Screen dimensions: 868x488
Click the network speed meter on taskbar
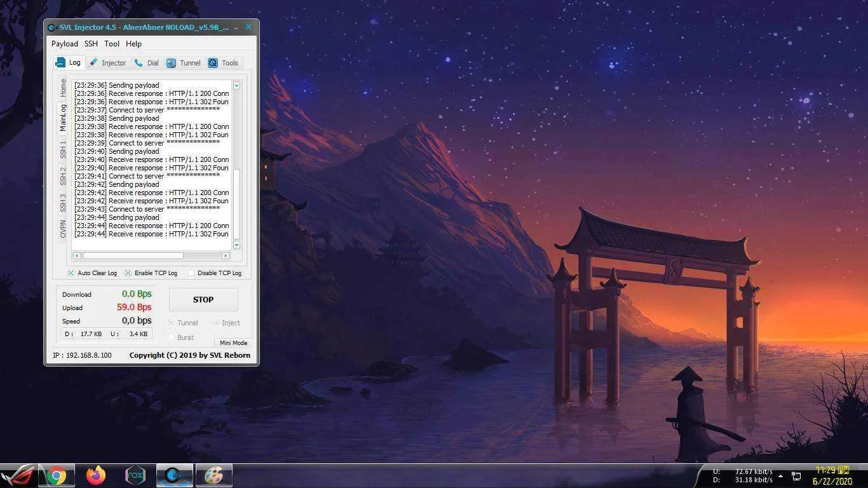click(742, 476)
